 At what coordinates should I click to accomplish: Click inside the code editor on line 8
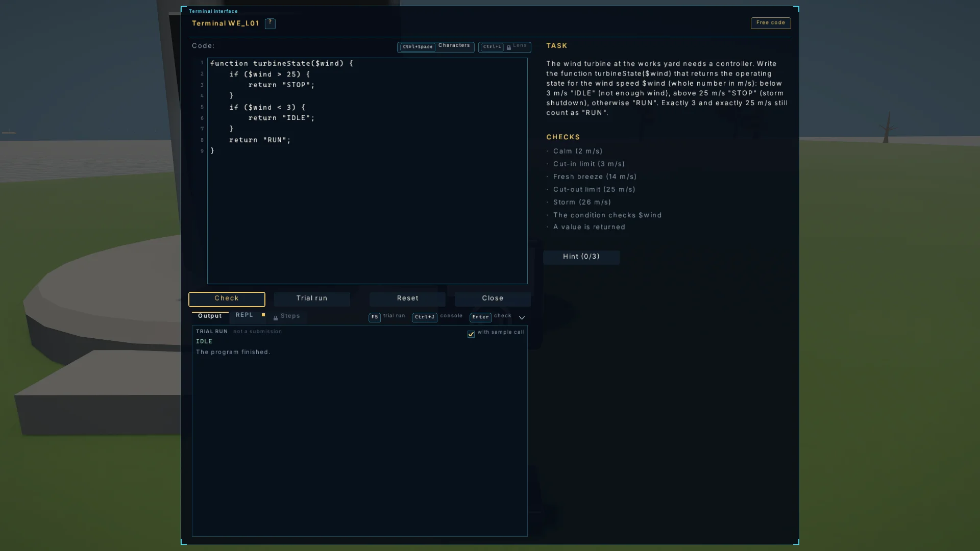(x=367, y=140)
